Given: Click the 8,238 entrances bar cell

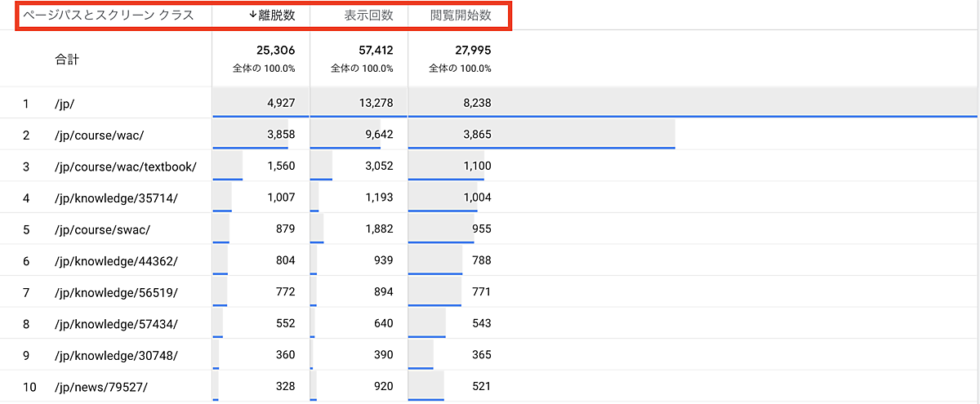Looking at the screenshot, I should [x=472, y=103].
